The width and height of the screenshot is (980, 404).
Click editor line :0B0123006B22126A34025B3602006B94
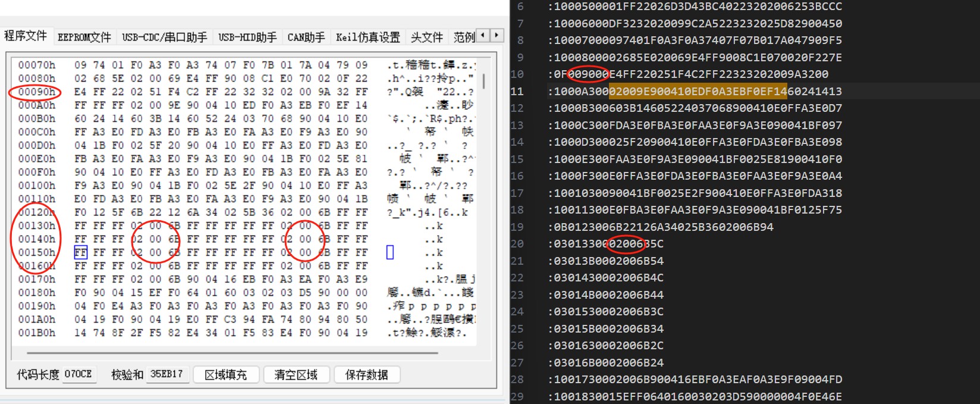click(x=661, y=227)
